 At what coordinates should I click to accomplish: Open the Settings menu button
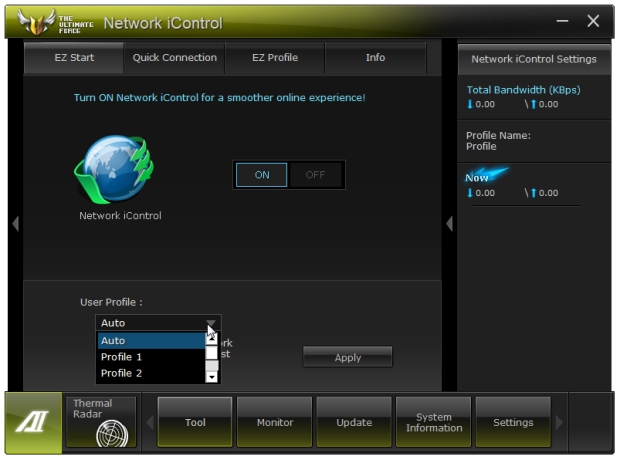pos(513,422)
